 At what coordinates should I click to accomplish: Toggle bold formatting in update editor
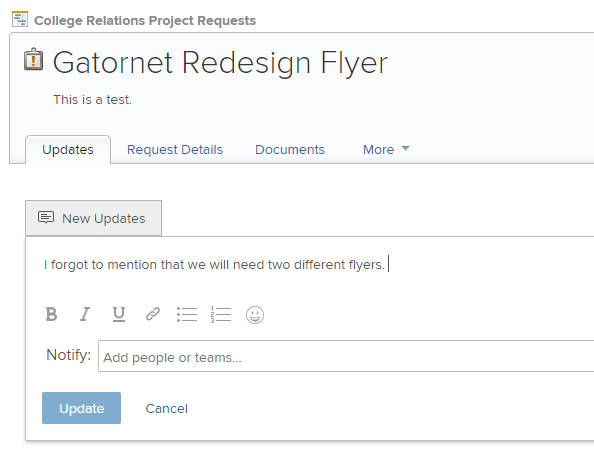[x=51, y=314]
